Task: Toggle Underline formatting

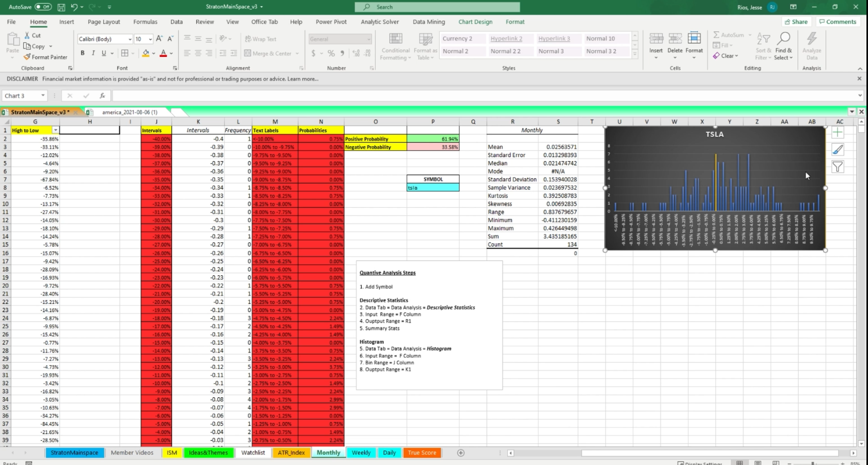Action: coord(104,53)
